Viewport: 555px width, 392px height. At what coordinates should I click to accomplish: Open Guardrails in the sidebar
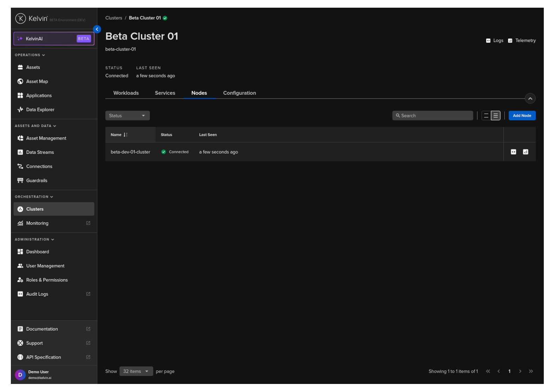(36, 181)
